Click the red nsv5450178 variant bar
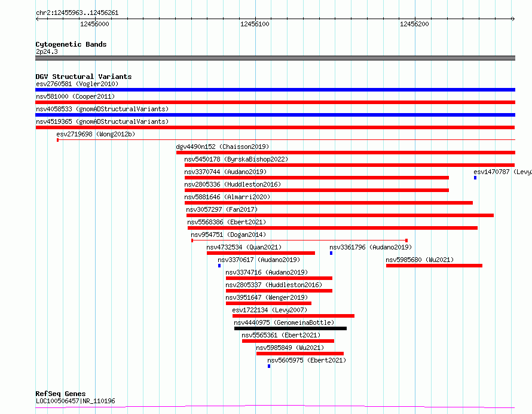 point(350,165)
